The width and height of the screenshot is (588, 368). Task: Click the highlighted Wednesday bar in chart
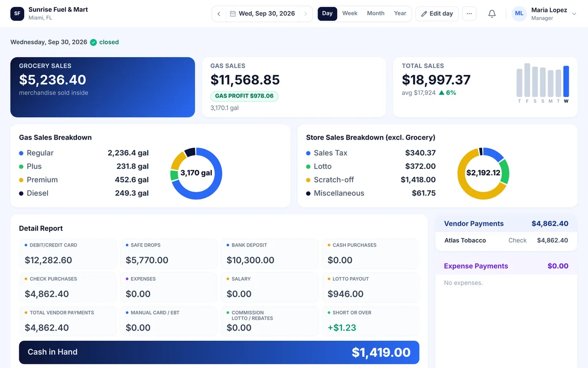pyautogui.click(x=566, y=81)
